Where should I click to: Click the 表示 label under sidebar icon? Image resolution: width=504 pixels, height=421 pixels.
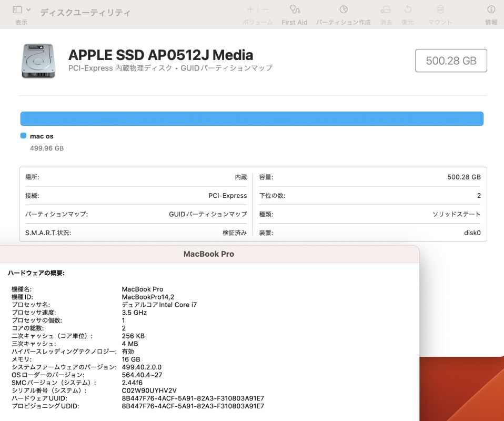21,22
